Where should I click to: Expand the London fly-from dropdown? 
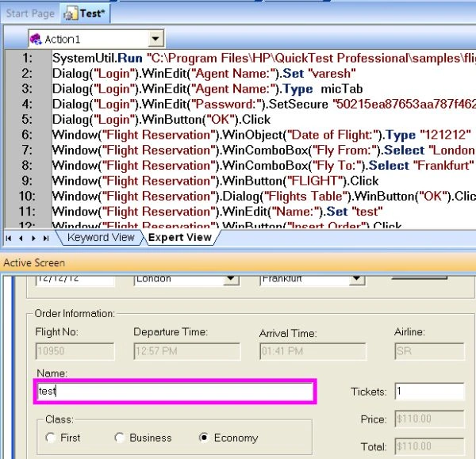231,279
